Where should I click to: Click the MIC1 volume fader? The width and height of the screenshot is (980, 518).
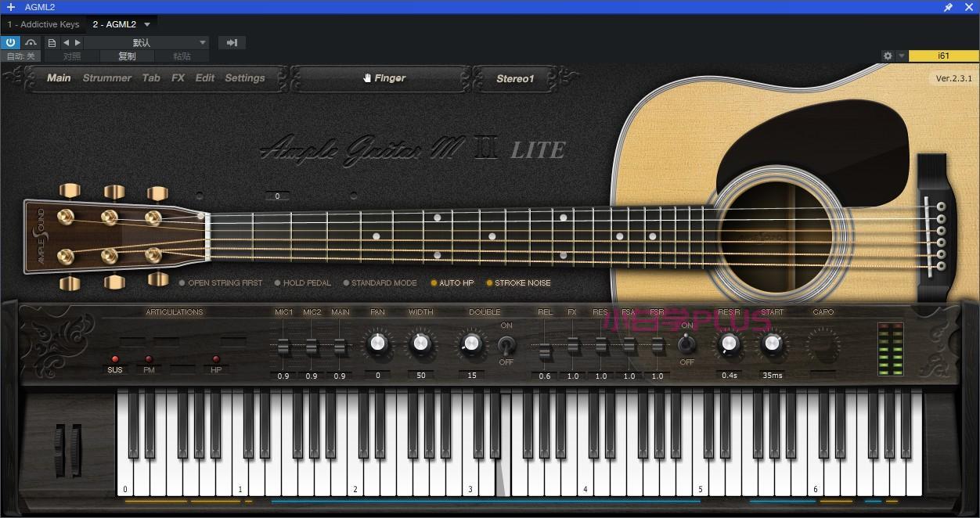283,347
